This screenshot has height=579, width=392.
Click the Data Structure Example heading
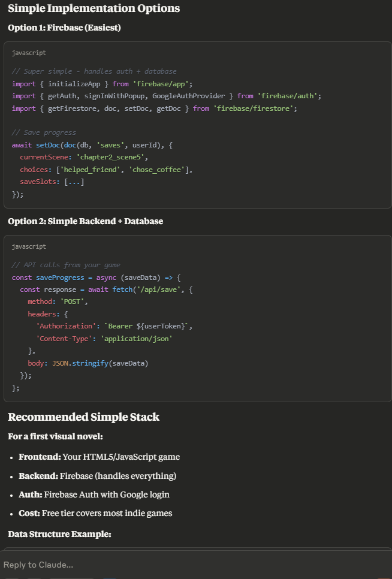pyautogui.click(x=59, y=533)
